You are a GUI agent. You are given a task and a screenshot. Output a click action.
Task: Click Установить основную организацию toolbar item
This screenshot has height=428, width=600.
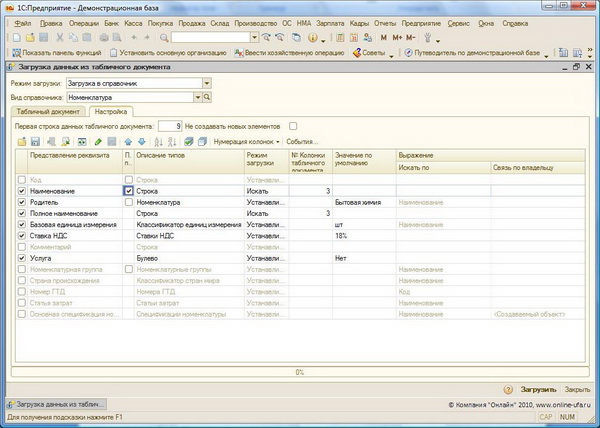coord(168,53)
